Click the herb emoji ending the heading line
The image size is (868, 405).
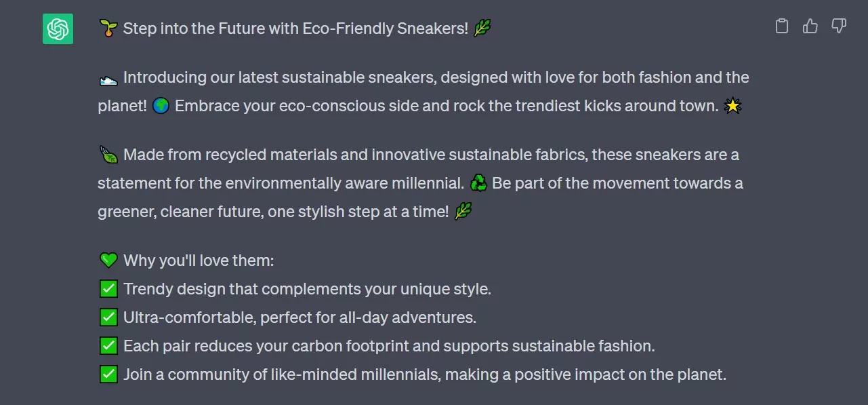pyautogui.click(x=482, y=28)
